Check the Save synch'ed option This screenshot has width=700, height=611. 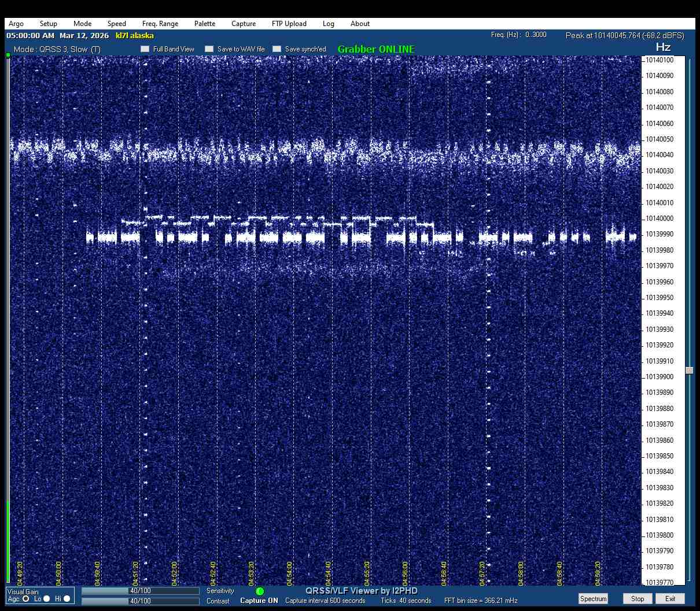277,49
